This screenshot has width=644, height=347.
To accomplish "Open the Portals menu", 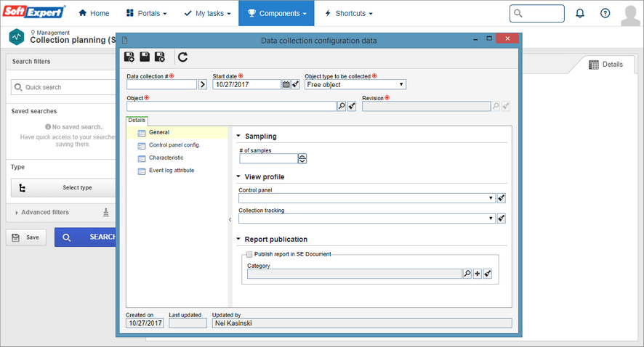I will point(147,13).
